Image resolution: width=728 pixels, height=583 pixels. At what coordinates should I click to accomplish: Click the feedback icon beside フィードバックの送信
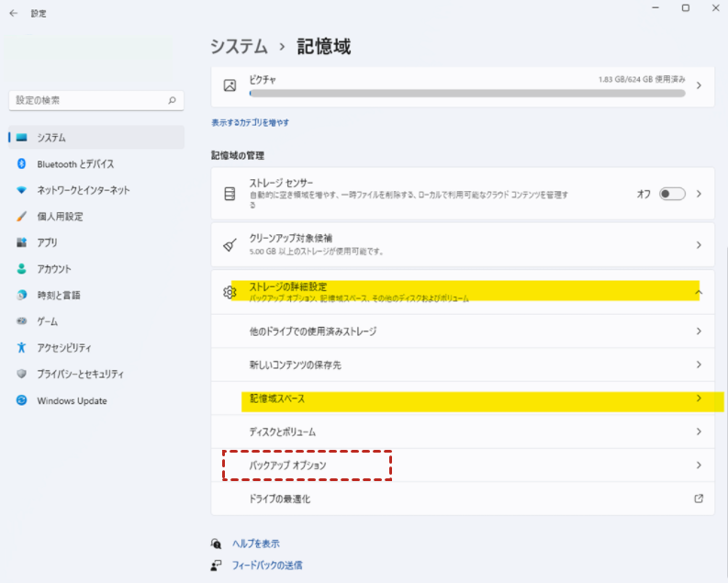click(x=216, y=565)
